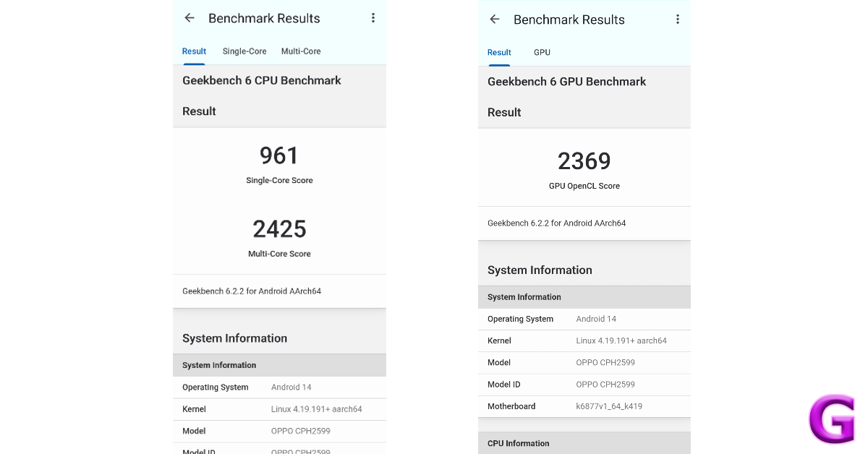This screenshot has height=454, width=868.
Task: Click Geekbench 6.2.2 version text in GPU screen
Action: coord(557,223)
